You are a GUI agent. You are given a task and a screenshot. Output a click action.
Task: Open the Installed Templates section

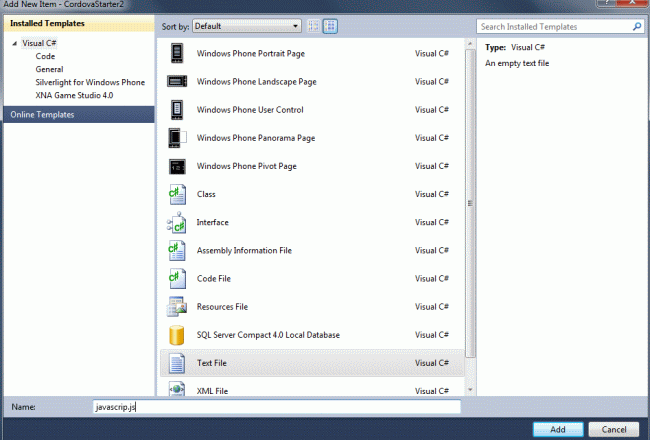[x=79, y=23]
